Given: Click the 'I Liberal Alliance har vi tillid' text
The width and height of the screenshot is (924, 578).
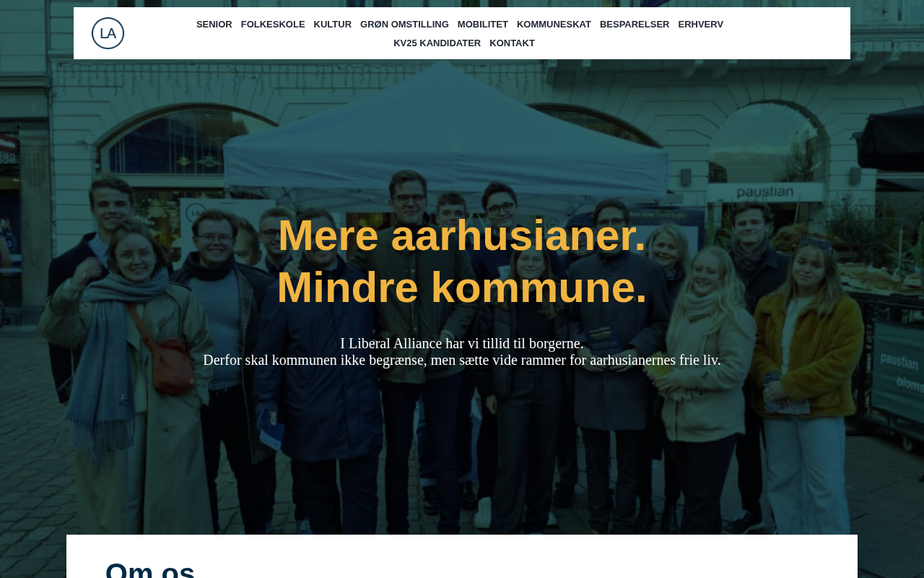Looking at the screenshot, I should [x=462, y=343].
